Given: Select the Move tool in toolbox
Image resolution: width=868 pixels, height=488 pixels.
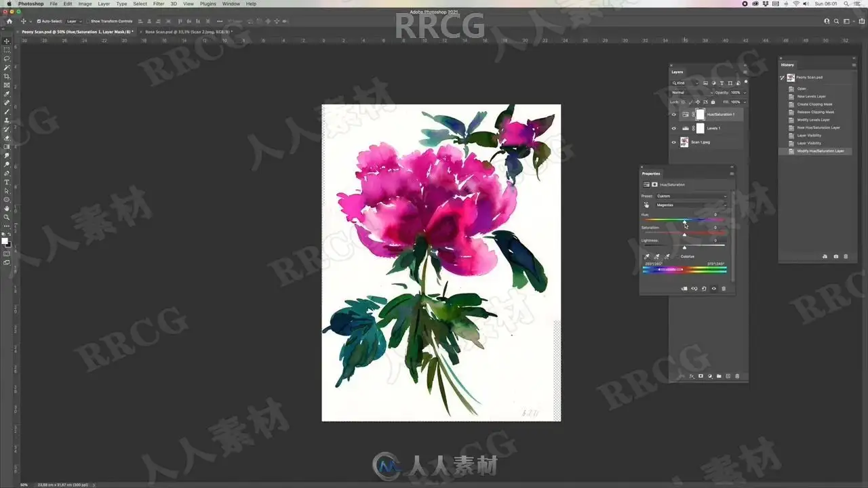Looking at the screenshot, I should click(x=7, y=41).
